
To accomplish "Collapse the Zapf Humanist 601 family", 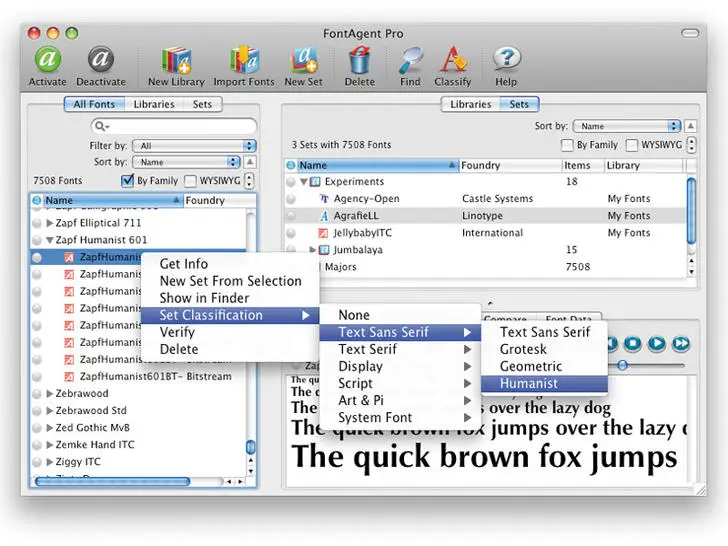I will pos(50,240).
